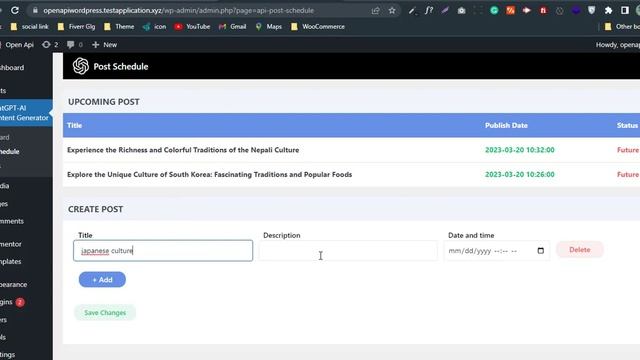Open the screenshot camera extension
This screenshot has height=360, width=640.
[x=461, y=11]
